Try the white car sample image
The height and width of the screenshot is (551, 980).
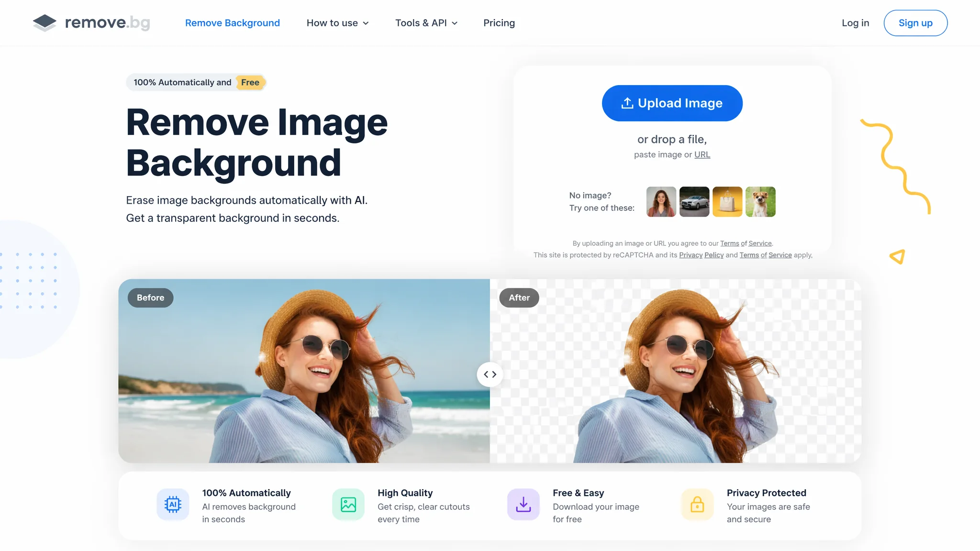coord(694,202)
